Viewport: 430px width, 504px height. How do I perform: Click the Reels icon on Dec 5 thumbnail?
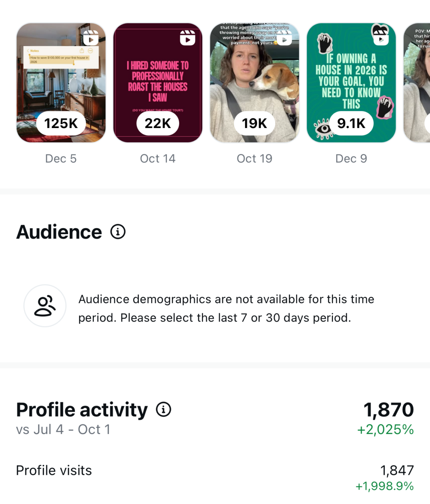pos(91,38)
